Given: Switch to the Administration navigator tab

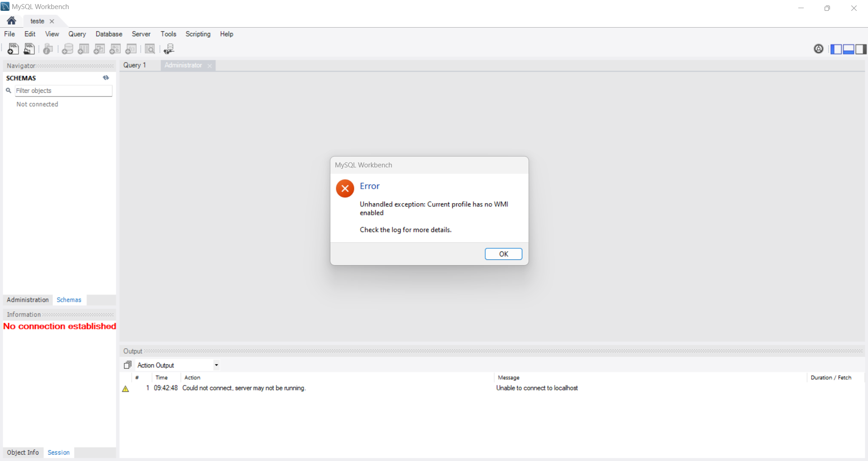Looking at the screenshot, I should click(x=28, y=300).
